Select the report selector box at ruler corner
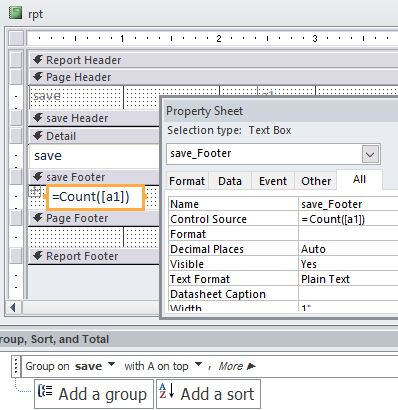 [x=16, y=38]
